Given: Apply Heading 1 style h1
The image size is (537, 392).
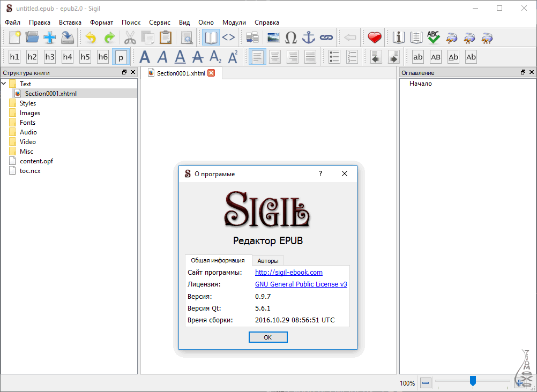Looking at the screenshot, I should pos(14,57).
